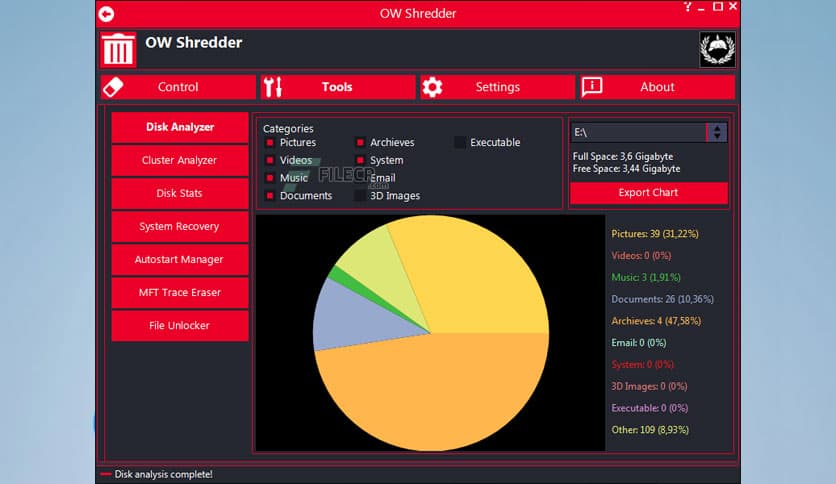Click the Settings gear icon

432,87
